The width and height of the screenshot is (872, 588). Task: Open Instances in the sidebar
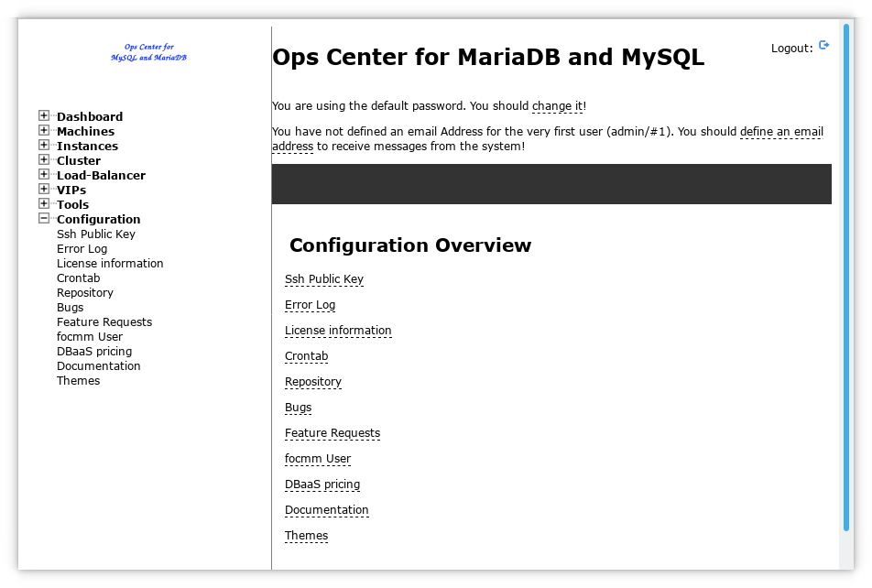[87, 146]
